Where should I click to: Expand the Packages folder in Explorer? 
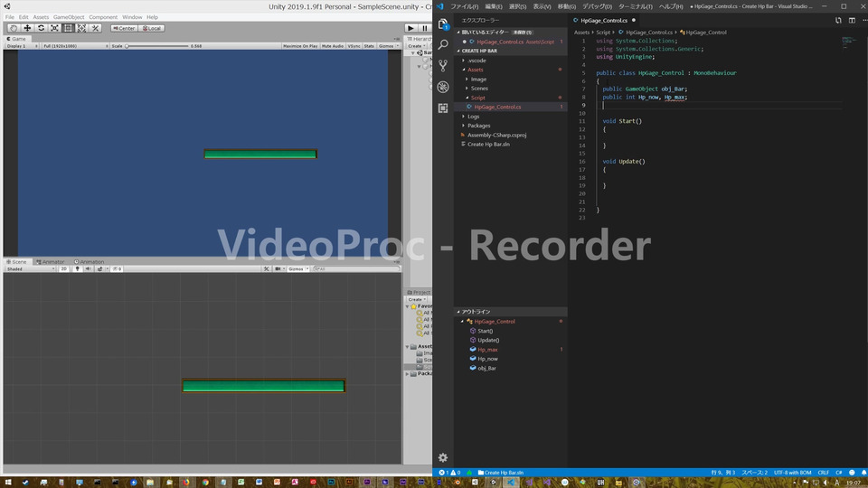pyautogui.click(x=479, y=126)
